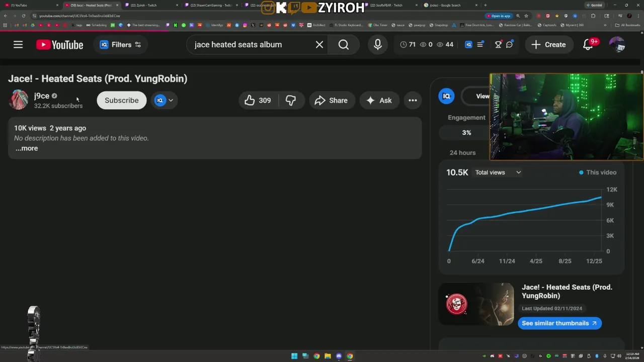Open j9ce channel avatar
This screenshot has height=362, width=644.
pyautogui.click(x=19, y=100)
